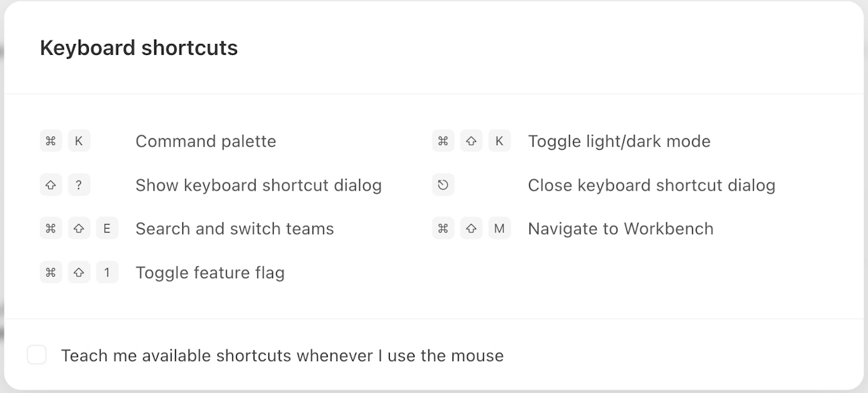The width and height of the screenshot is (868, 393).
Task: Click Shift key icon for Show keyboard shortcut dialog
Action: (x=51, y=185)
